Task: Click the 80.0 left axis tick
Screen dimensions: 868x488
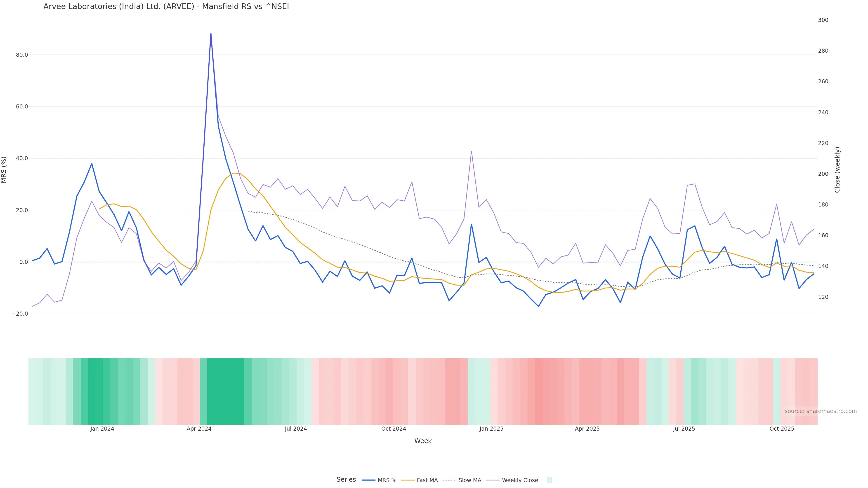Action: [x=22, y=55]
